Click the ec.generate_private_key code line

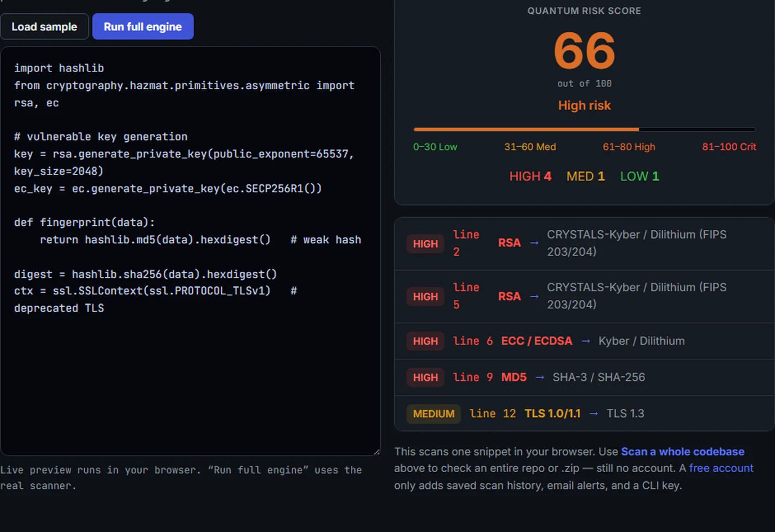(x=168, y=189)
